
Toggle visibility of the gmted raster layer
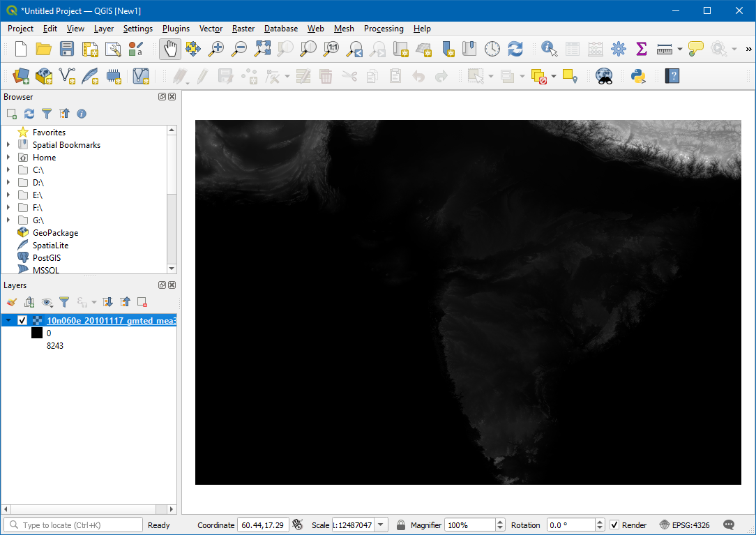coord(22,321)
